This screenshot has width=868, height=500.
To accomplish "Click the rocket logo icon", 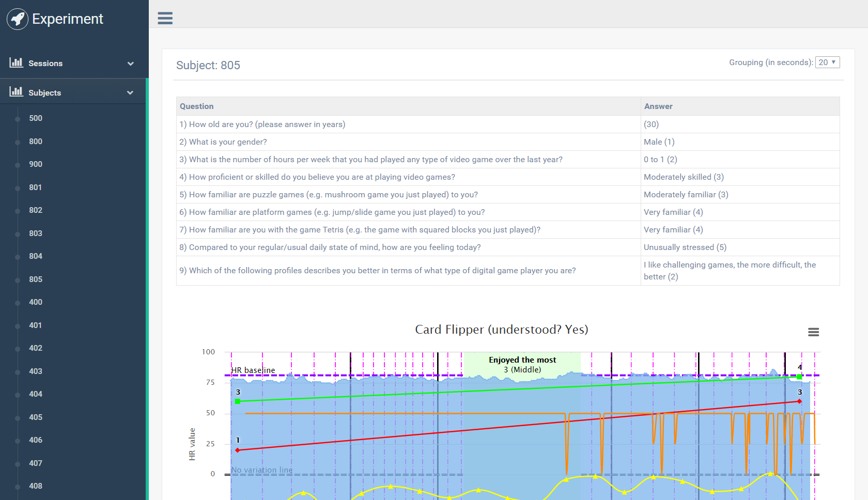I will point(18,19).
